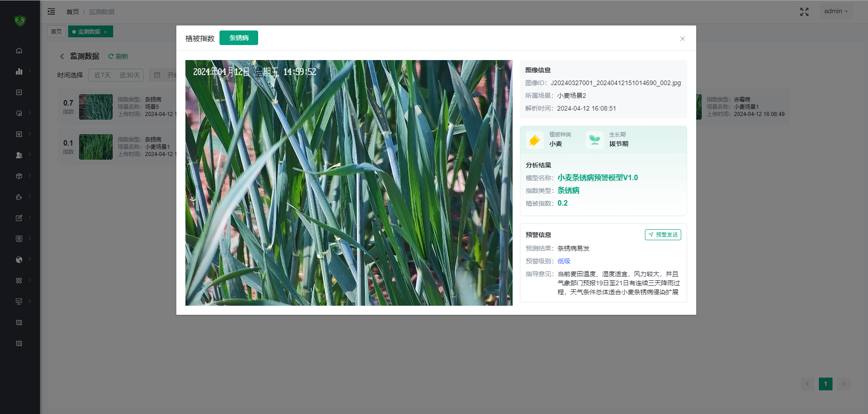
Task: Click the 预警发送 warning send button
Action: click(x=663, y=234)
